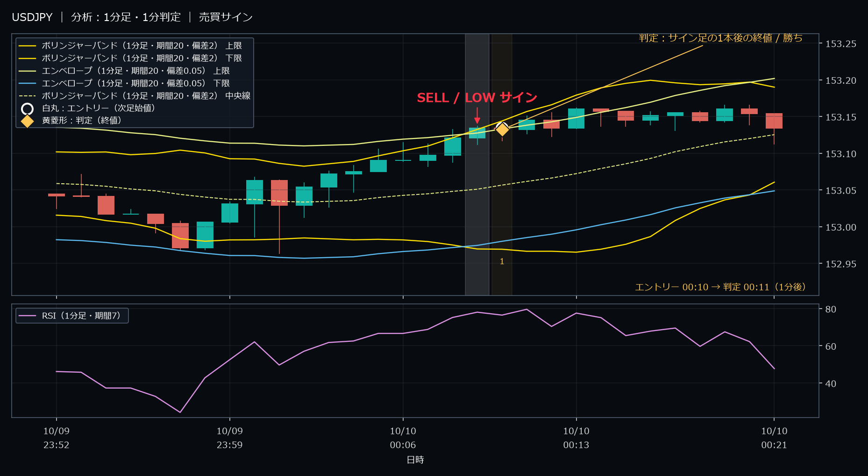This screenshot has height=476, width=868.
Task: Select the yellow diamond marker on the price chart
Action: [x=502, y=129]
